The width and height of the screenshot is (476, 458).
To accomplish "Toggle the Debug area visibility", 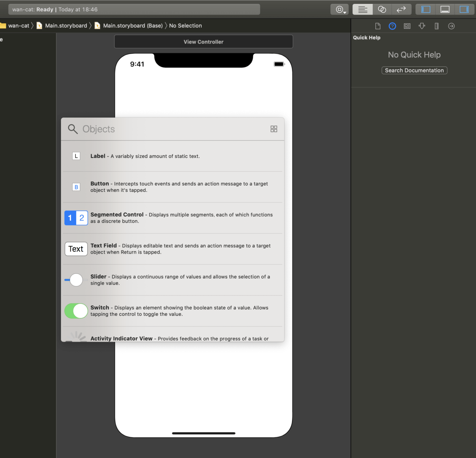I will click(445, 9).
